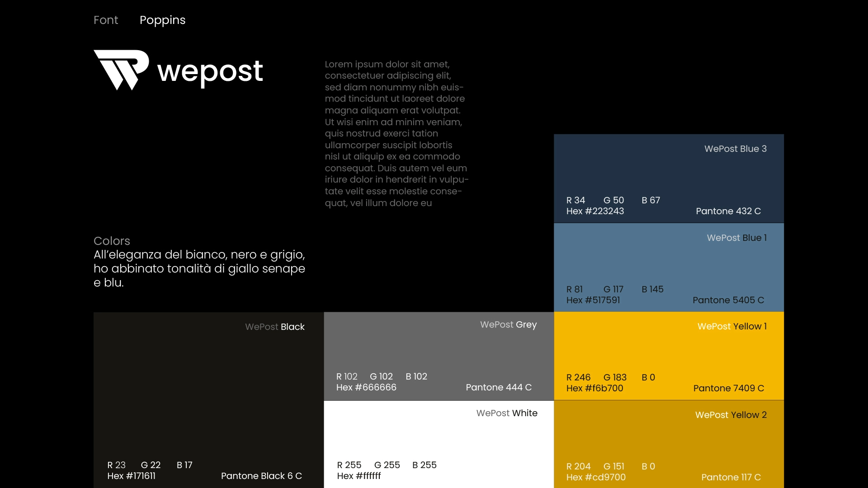The image size is (868, 488).
Task: Select 'Hex #517591' value
Action: point(593,300)
